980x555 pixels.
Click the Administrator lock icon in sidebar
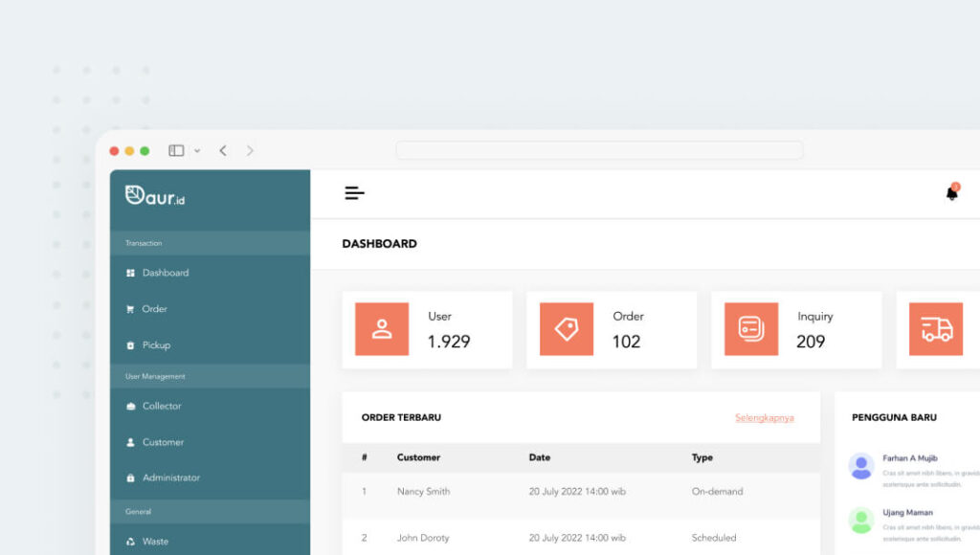point(130,478)
